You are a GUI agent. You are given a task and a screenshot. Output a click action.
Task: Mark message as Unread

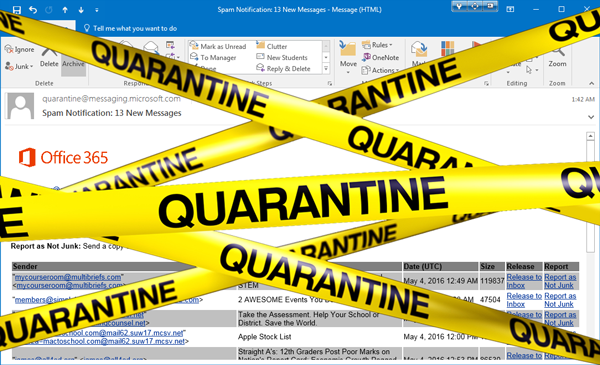pos(218,46)
